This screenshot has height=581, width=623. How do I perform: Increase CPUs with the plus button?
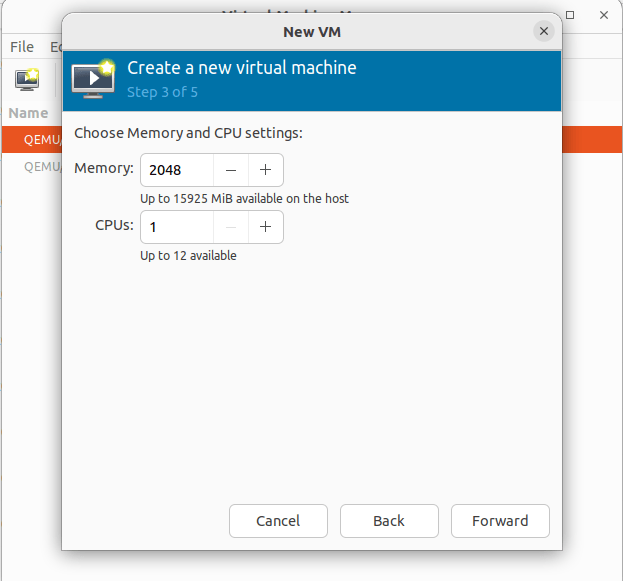coord(266,227)
